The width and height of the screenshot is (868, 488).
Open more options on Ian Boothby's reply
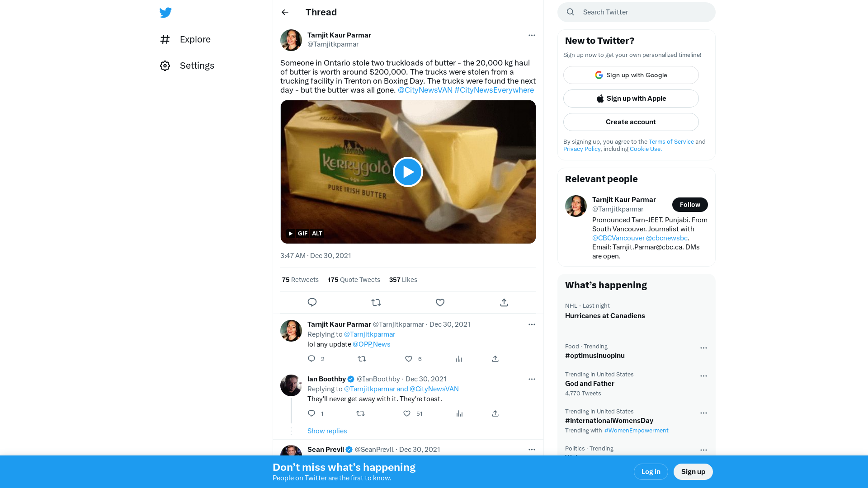coord(532,379)
